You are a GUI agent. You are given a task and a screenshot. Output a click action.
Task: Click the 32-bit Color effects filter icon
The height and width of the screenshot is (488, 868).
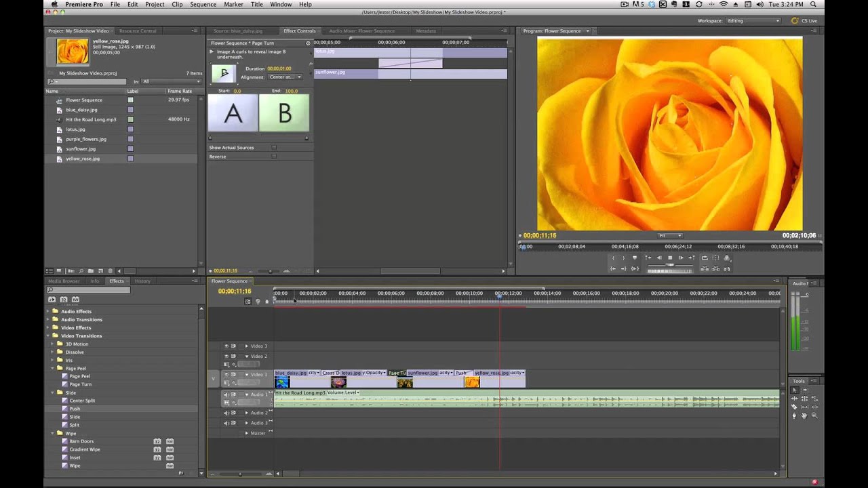click(64, 299)
